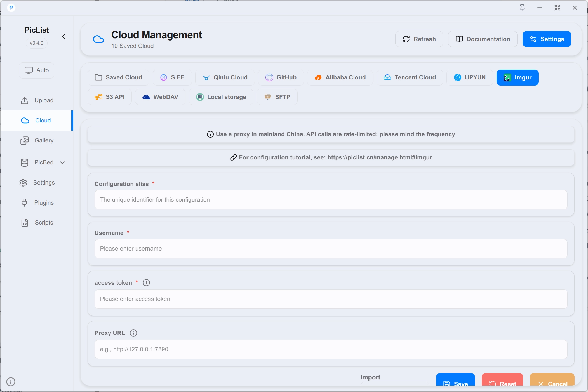Click the '10 Saved Cloud' subtitle text
Viewport: 588px width, 392px height.
click(x=133, y=46)
